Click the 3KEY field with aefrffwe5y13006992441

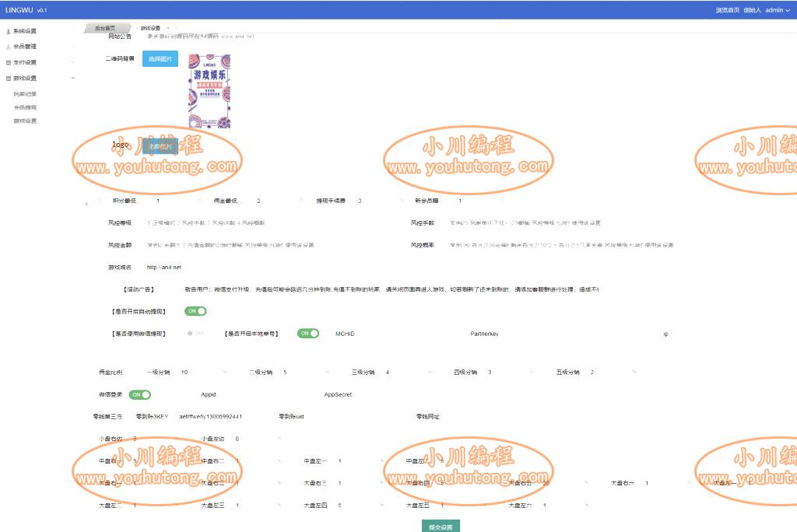pyautogui.click(x=222, y=417)
